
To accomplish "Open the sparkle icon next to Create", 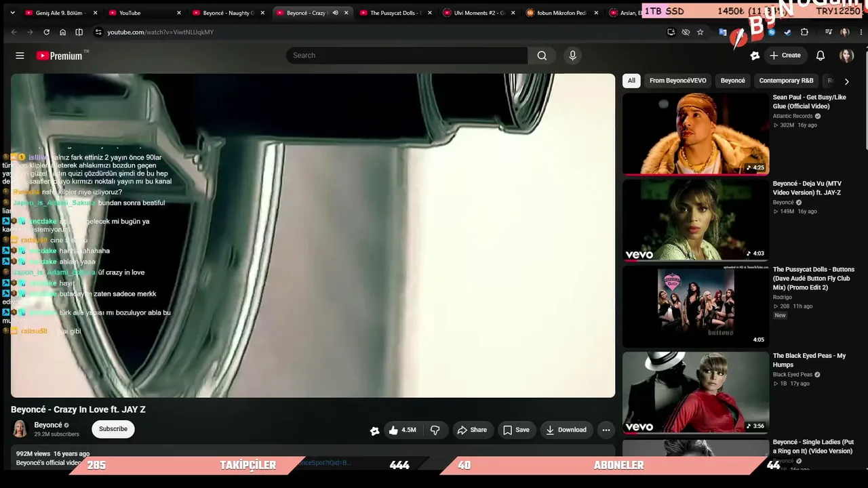I will coord(755,56).
